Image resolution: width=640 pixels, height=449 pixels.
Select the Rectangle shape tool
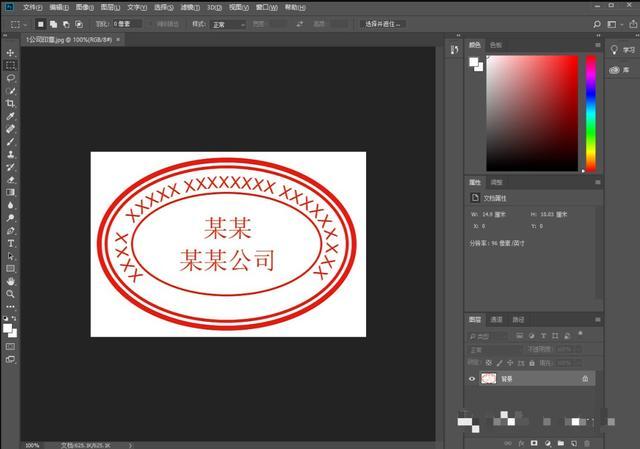click(11, 269)
